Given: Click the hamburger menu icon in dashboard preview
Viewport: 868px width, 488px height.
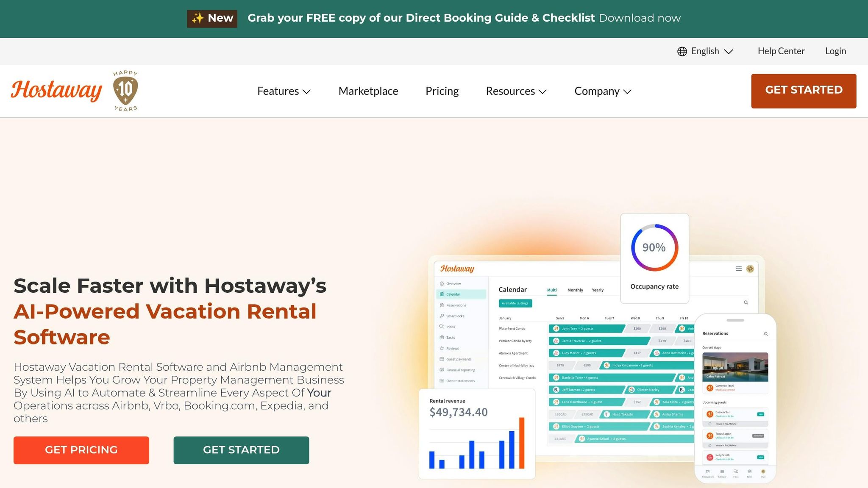Looking at the screenshot, I should [x=739, y=269].
